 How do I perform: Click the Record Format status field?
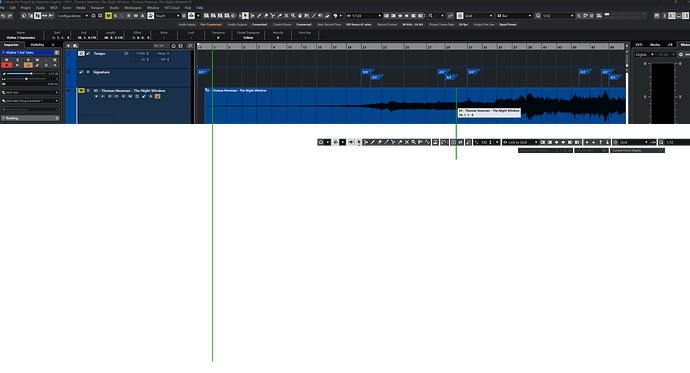[400, 25]
